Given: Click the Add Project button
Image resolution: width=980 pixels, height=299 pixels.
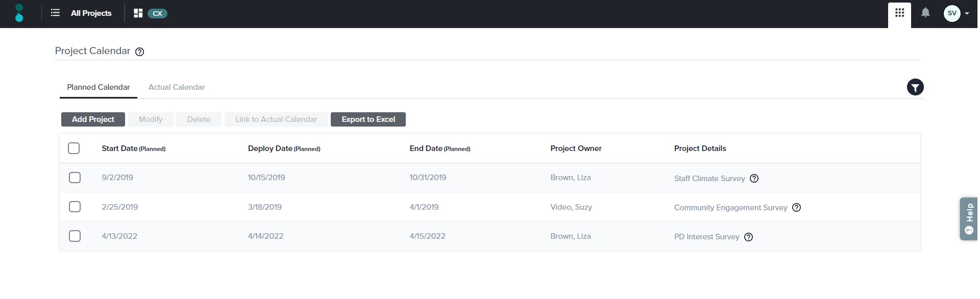Looking at the screenshot, I should click(x=93, y=119).
